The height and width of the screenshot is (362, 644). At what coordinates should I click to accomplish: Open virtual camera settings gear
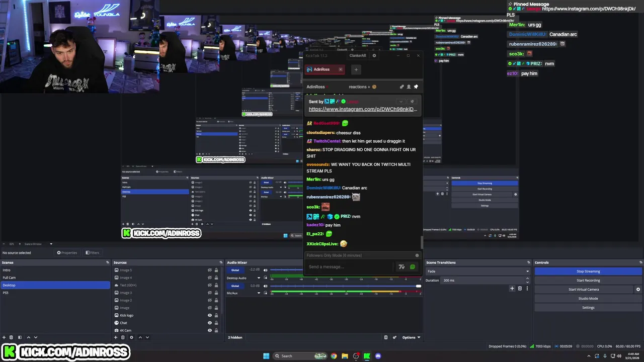638,290
